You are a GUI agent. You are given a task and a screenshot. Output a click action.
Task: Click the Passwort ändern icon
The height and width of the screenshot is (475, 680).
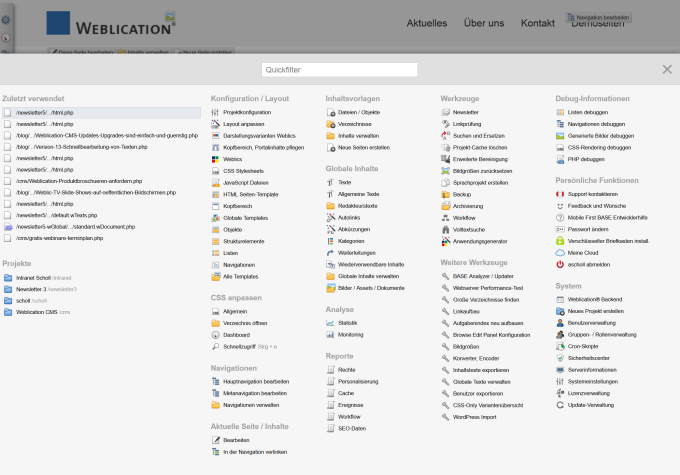coord(560,229)
